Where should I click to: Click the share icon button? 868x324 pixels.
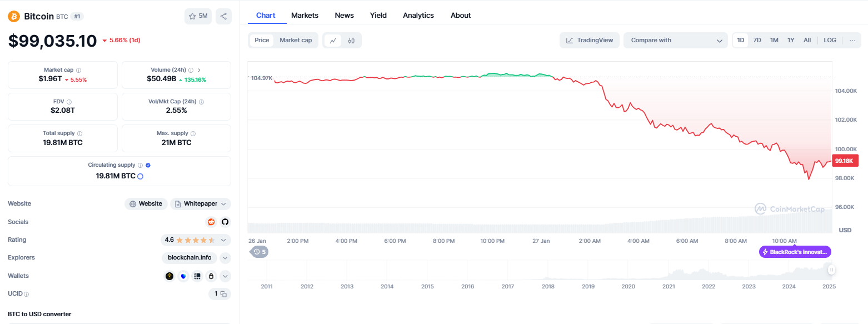click(x=223, y=16)
